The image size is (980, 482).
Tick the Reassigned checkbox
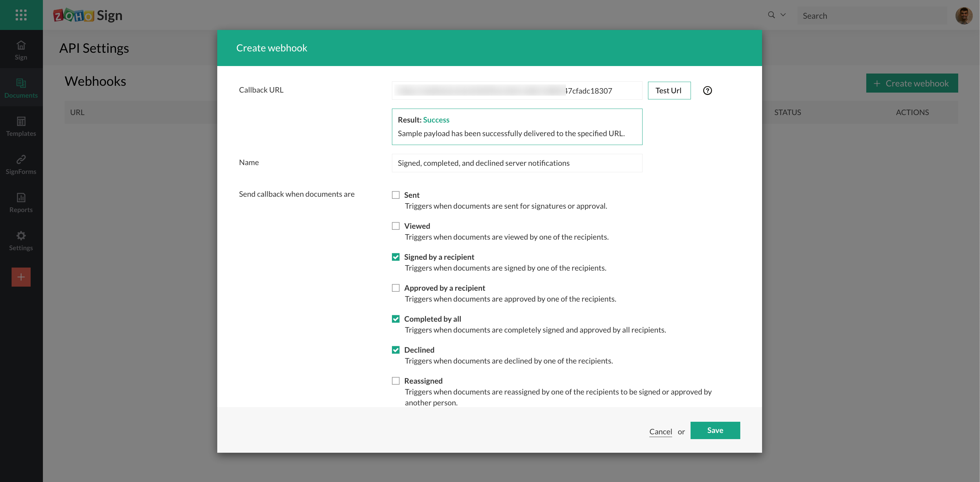point(396,381)
